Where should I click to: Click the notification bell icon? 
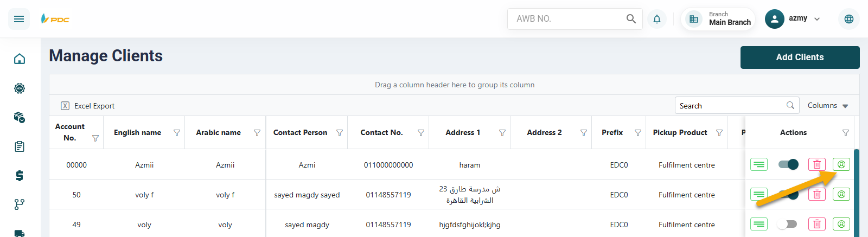click(x=657, y=19)
